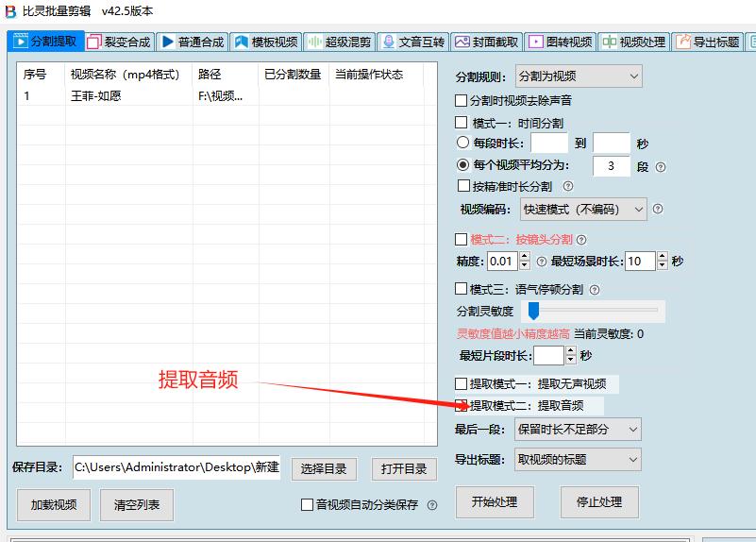Click the 每个视频平均分为 segment count field
This screenshot has height=542, width=756.
612,166
